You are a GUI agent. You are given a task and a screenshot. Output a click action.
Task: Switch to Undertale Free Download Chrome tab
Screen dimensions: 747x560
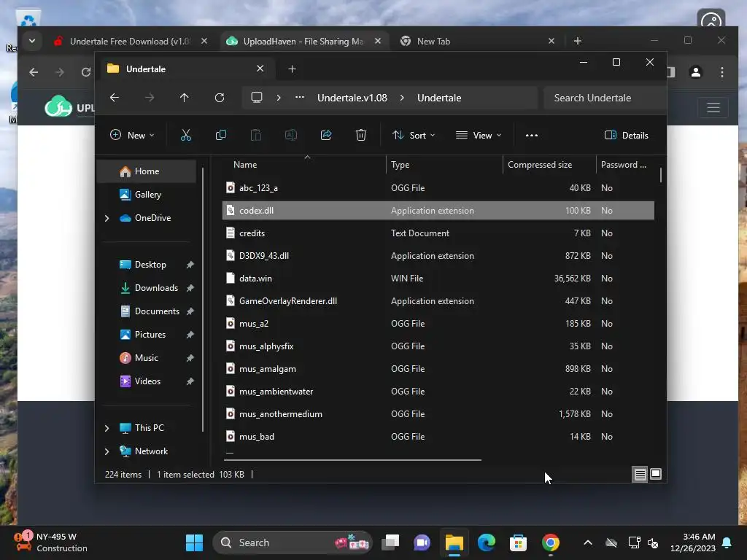click(x=130, y=42)
